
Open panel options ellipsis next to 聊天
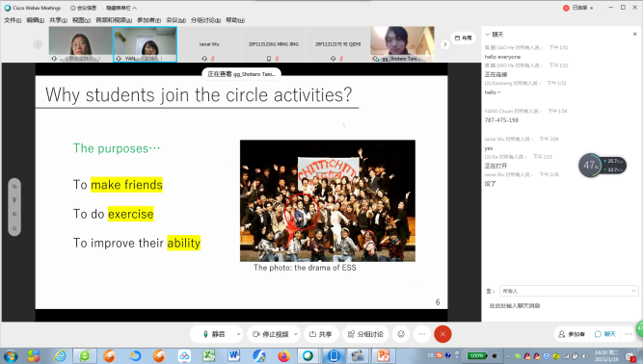pos(628,334)
